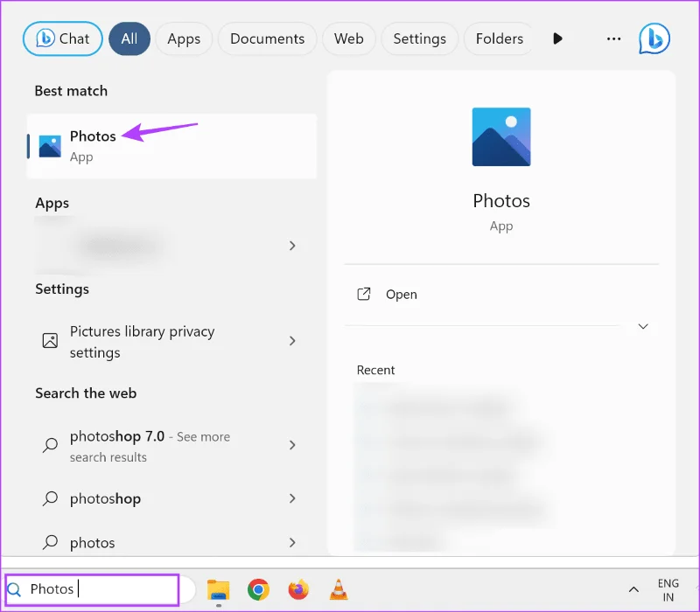This screenshot has width=700, height=612.
Task: Show hidden system tray icons
Action: tap(633, 589)
